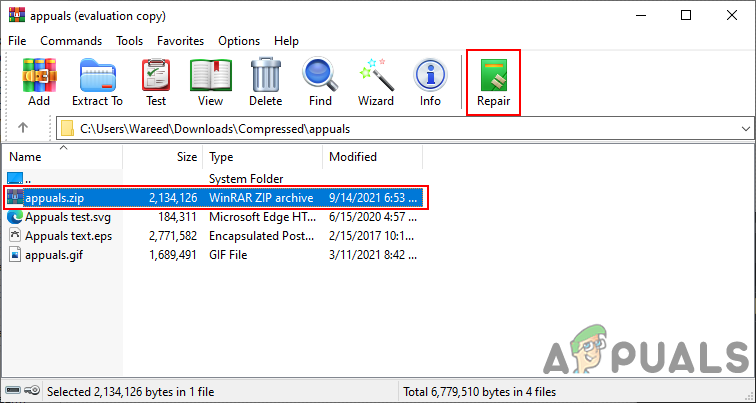Click size value 184,311
The height and width of the screenshot is (403, 756).
pyautogui.click(x=177, y=217)
